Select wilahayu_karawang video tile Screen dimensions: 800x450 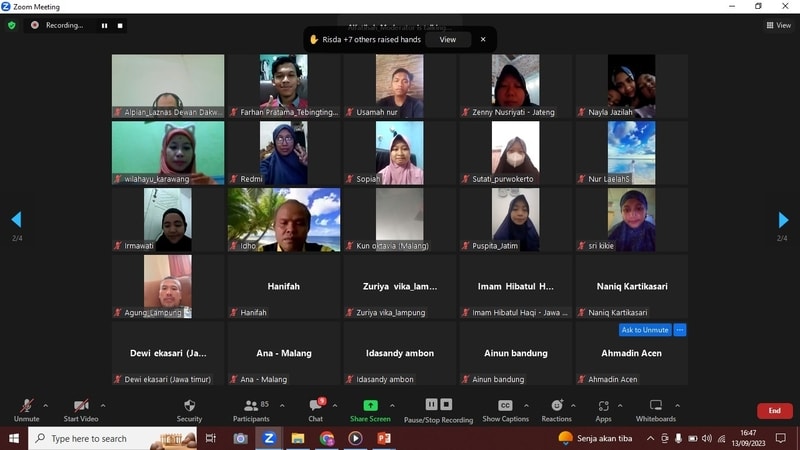tap(168, 153)
